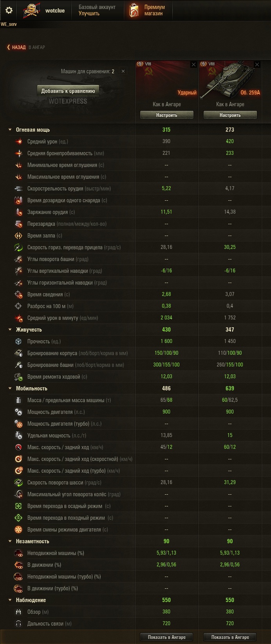Click the average damage icon

[19, 141]
